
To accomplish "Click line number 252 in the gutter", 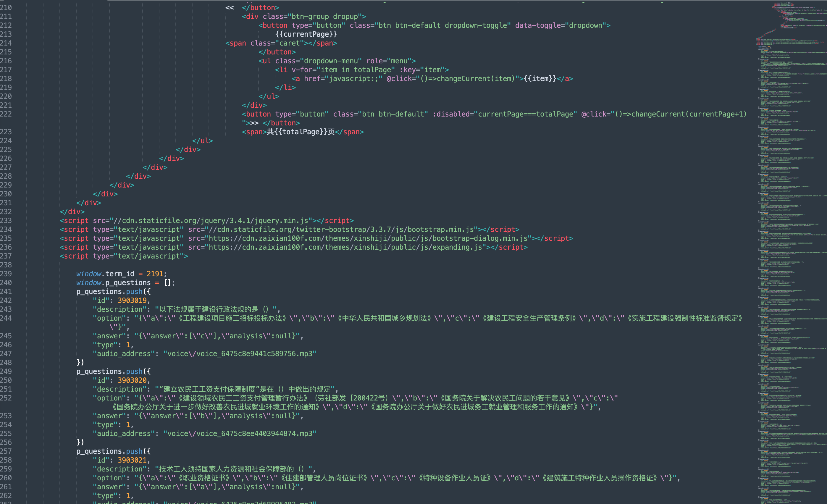I will coord(6,398).
